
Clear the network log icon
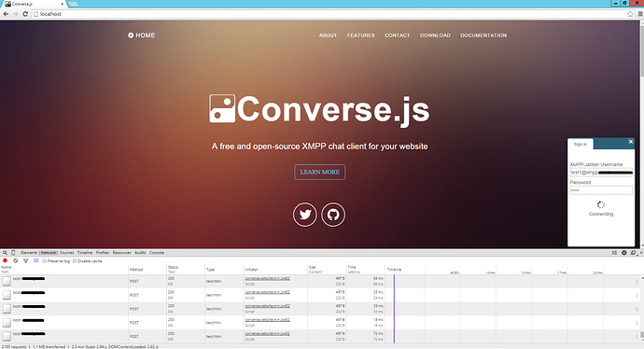[x=15, y=260]
